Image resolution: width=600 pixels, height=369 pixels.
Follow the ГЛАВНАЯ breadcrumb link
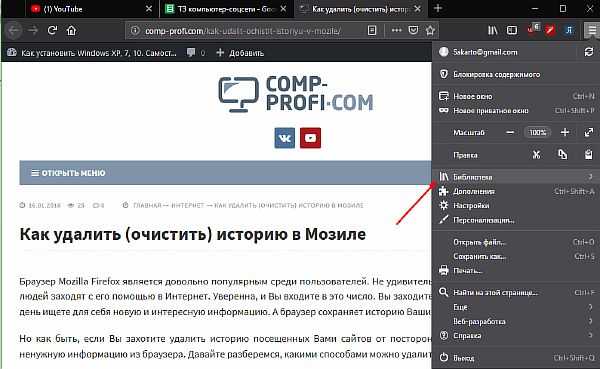tap(147, 206)
